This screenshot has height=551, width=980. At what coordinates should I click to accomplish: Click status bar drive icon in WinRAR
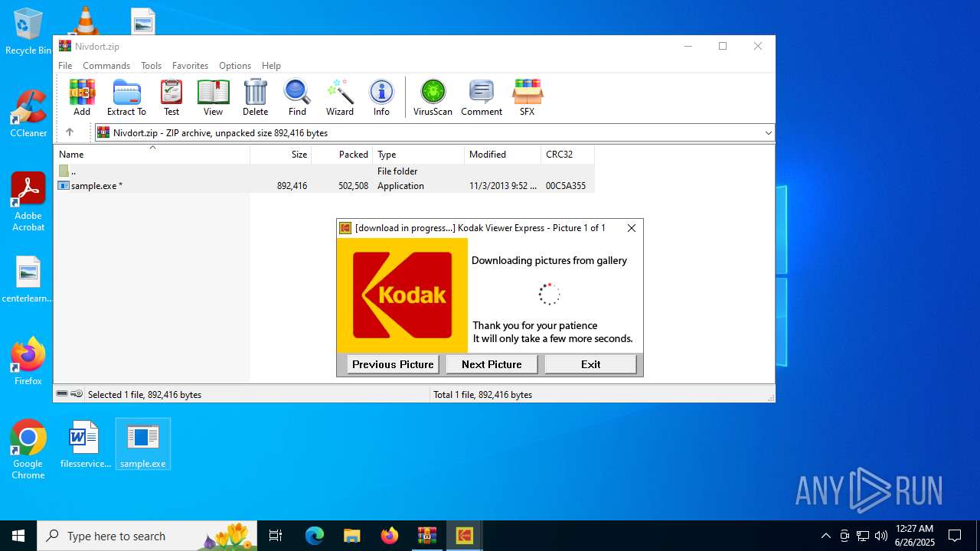coord(62,394)
